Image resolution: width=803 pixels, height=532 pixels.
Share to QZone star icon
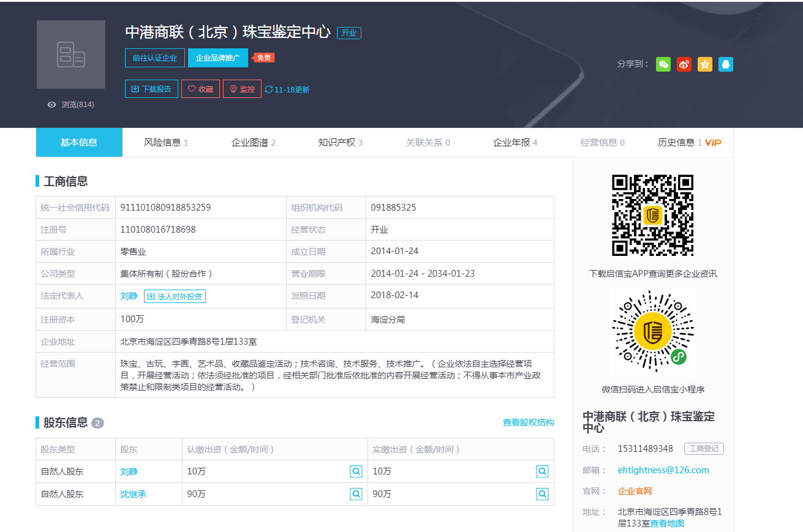(705, 64)
